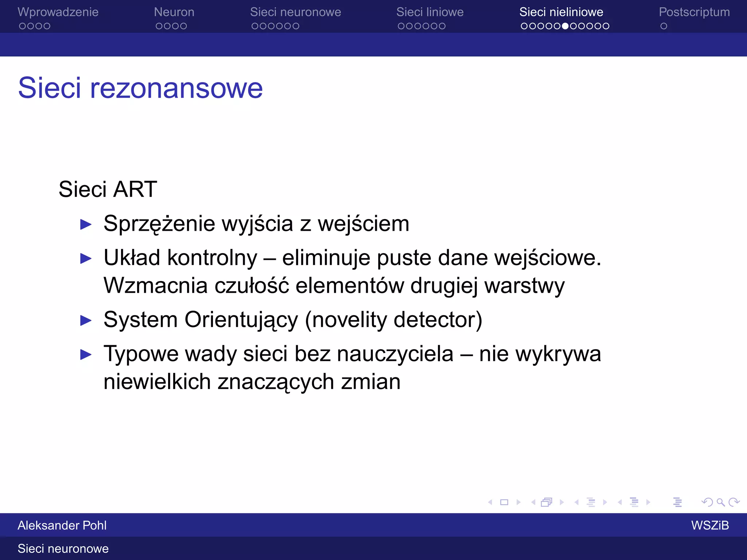
Task: Select first slide dot under Sieci liniowe
Action: (x=401, y=26)
